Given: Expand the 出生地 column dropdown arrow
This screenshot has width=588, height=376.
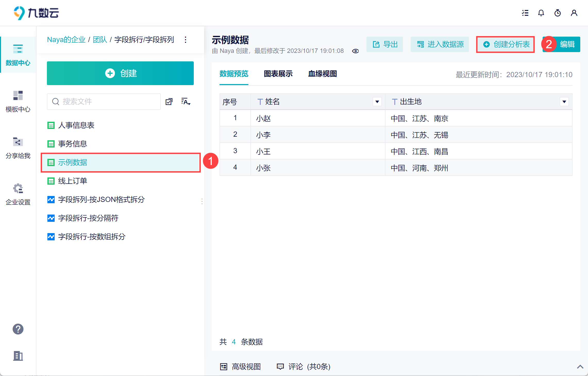Looking at the screenshot, I should click(x=564, y=102).
